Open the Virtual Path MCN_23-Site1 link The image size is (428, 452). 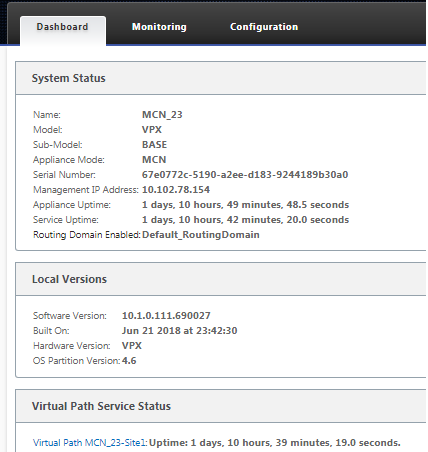coord(90,443)
